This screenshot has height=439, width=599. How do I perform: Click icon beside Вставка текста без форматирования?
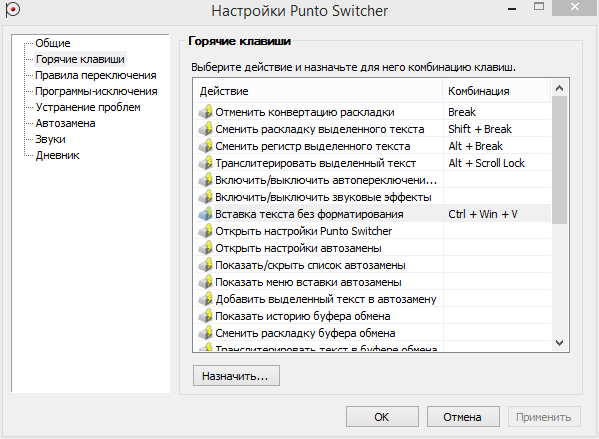[x=205, y=214]
